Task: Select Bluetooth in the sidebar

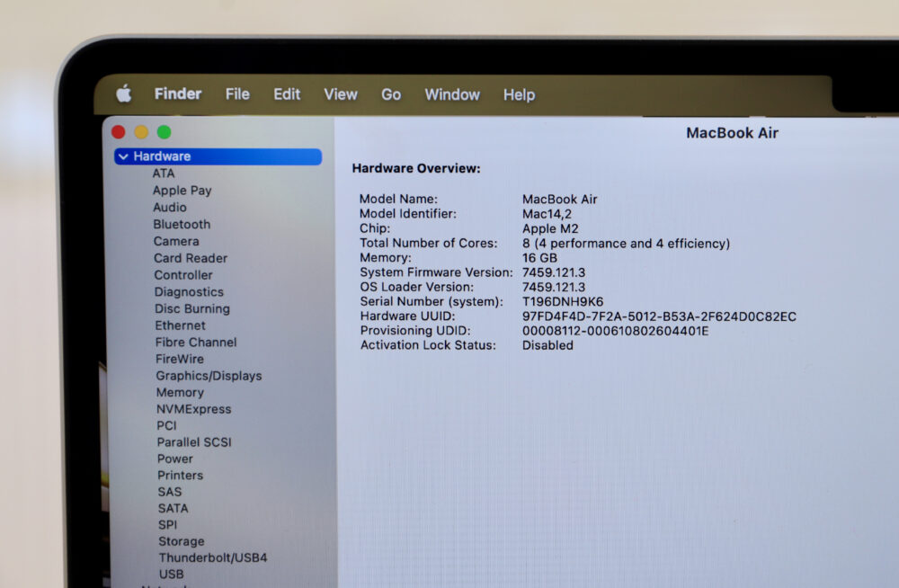Action: 182,224
